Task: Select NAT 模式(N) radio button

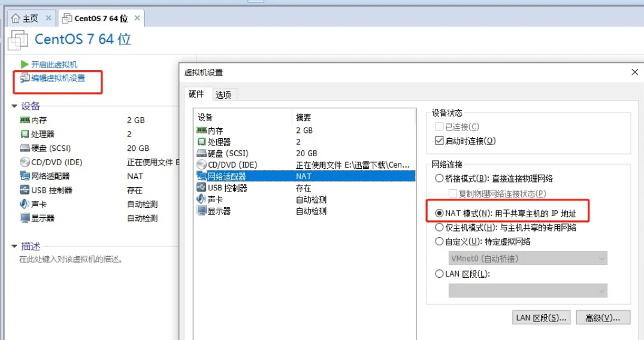Action: click(x=439, y=213)
